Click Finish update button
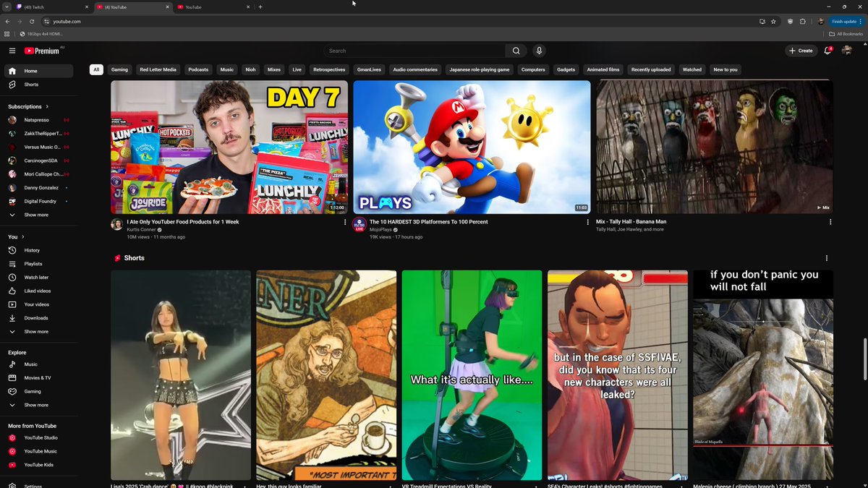The height and width of the screenshot is (488, 868). pyautogui.click(x=845, y=22)
